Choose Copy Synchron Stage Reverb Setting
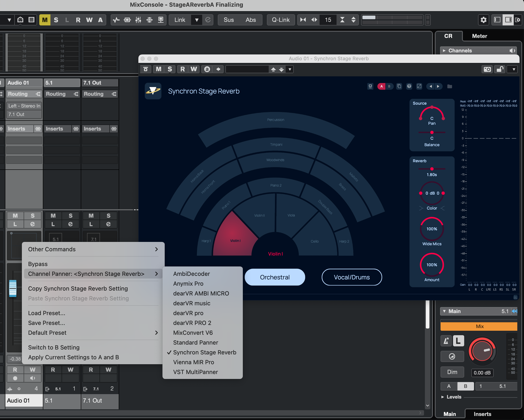Image resolution: width=524 pixels, height=420 pixels. coord(93,289)
